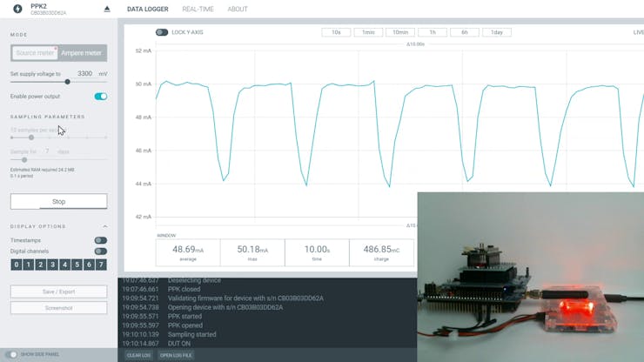Enable the Timestamps display toggle
Screen dimensions: 644x362
(x=101, y=240)
